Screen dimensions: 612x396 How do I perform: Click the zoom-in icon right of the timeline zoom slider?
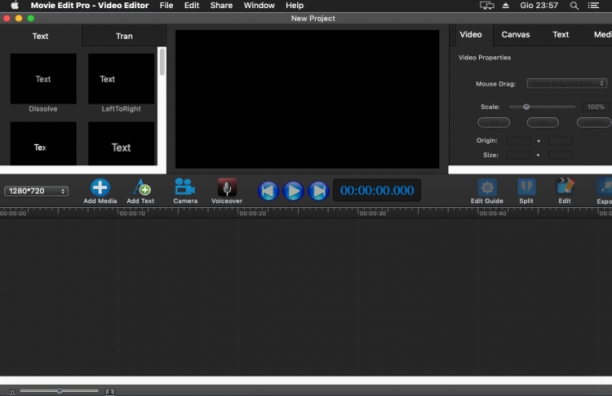(110, 391)
